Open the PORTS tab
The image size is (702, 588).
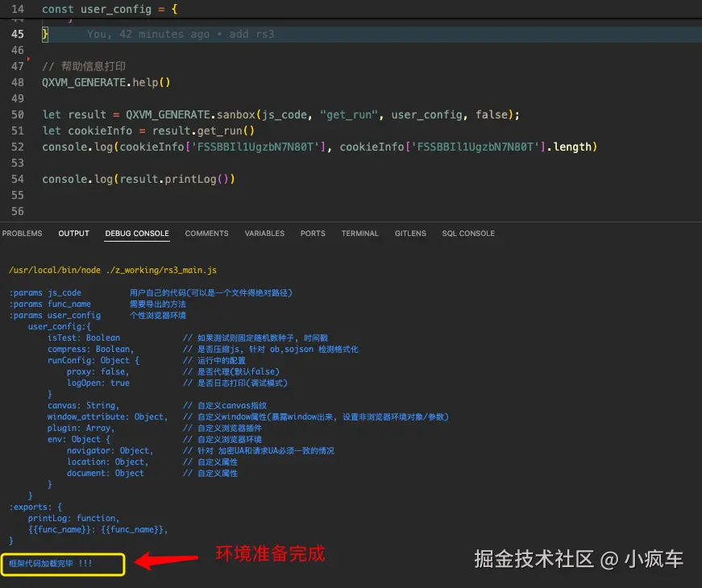313,233
